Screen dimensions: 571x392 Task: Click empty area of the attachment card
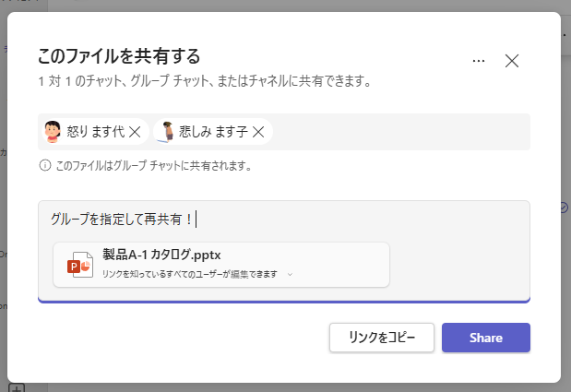[x=340, y=265]
